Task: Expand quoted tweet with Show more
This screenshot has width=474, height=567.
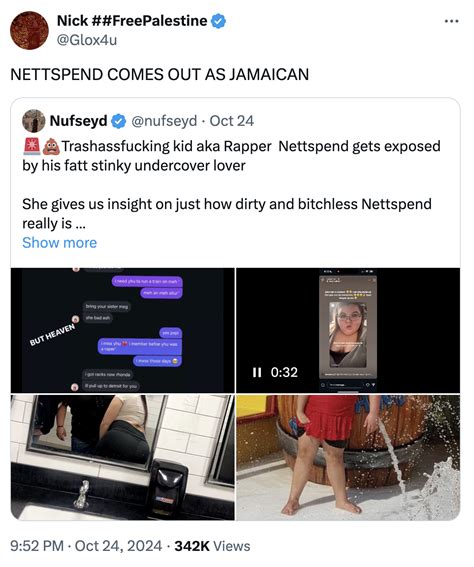Action: pyautogui.click(x=60, y=243)
